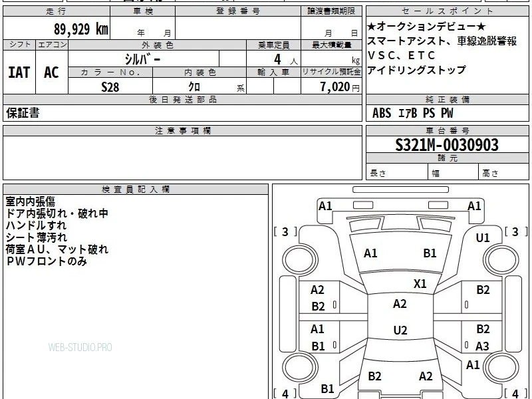Click the recycle fee 7,020円
This screenshot has width=532, height=399.
click(340, 87)
